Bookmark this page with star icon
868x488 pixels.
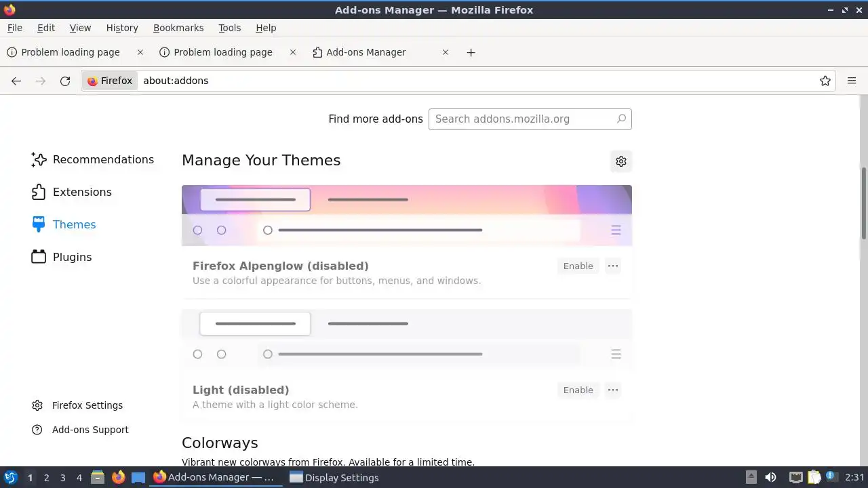point(825,81)
